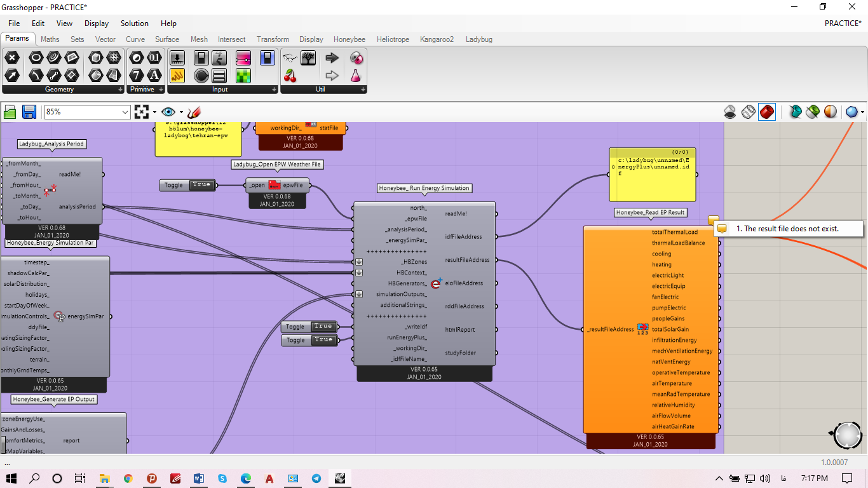Viewport: 868px width, 488px height.
Task: Select the Integer '7' primitive parameter
Action: coord(137,76)
